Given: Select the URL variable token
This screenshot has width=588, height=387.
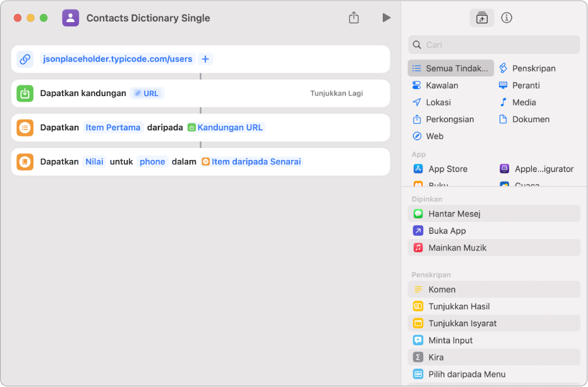Looking at the screenshot, I should click(x=147, y=94).
